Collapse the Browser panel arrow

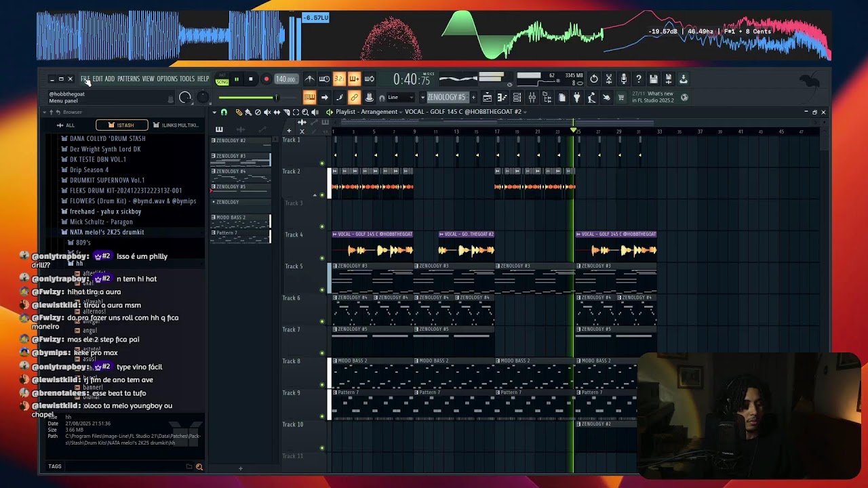[44, 112]
